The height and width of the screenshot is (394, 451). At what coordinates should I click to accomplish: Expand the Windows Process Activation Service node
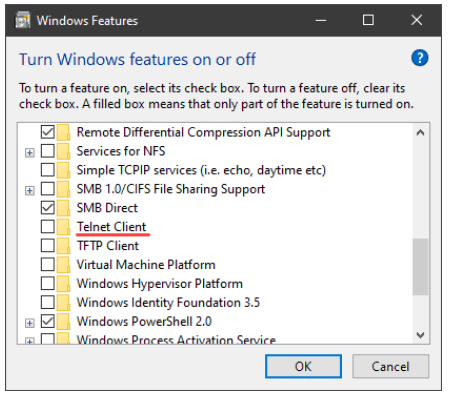pos(30,341)
